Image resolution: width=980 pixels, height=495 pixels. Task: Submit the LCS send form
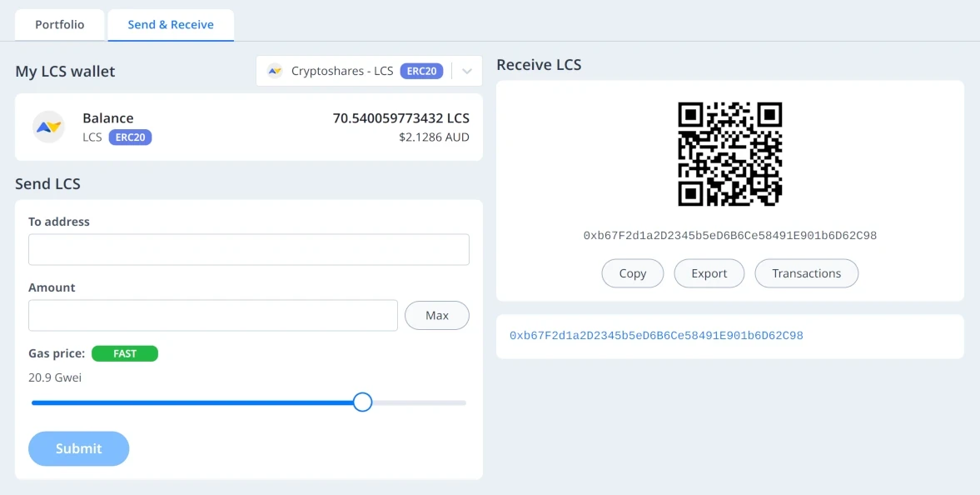[79, 448]
